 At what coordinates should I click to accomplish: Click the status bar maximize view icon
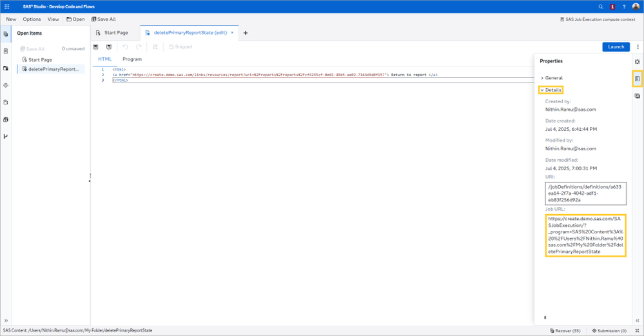tap(638, 331)
